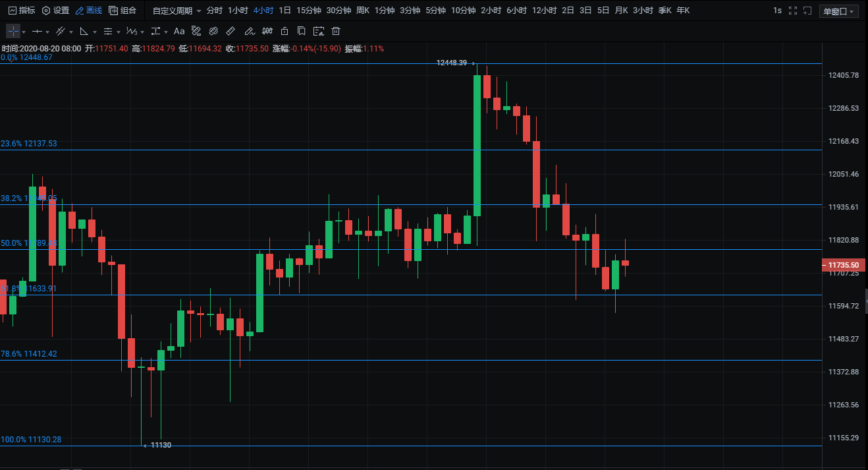The image size is (868, 470).
Task: Click the Aa text annotation tool
Action: pyautogui.click(x=179, y=31)
